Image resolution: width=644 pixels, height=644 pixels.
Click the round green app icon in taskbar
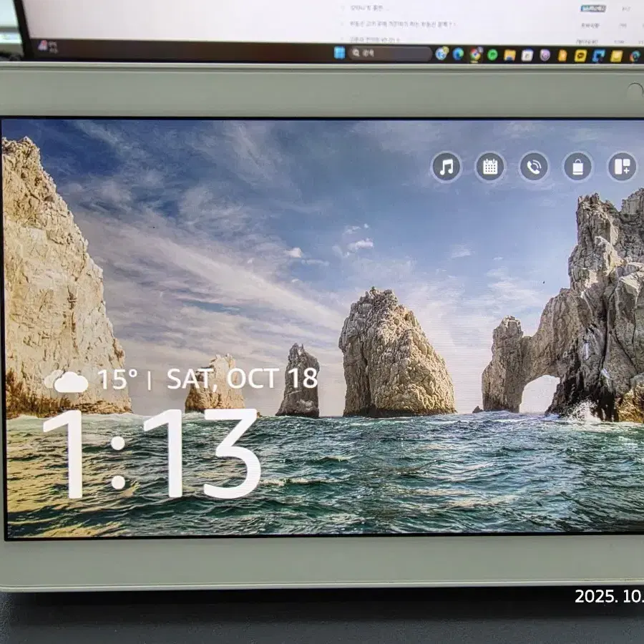pyautogui.click(x=492, y=54)
